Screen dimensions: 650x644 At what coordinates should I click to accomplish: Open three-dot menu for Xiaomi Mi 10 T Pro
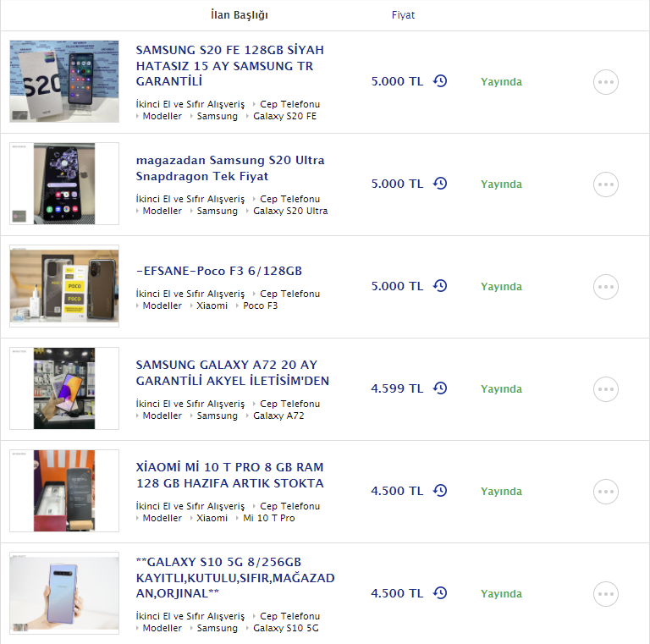(x=606, y=492)
